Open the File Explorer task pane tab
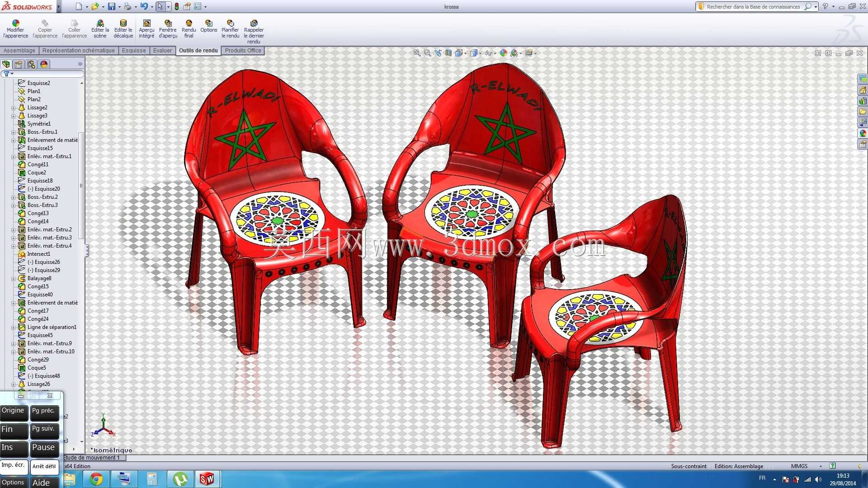The width and height of the screenshot is (868, 488). (863, 112)
